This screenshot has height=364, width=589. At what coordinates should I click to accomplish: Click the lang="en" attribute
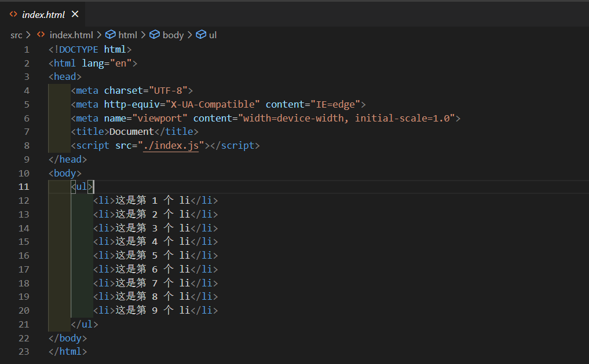click(107, 64)
